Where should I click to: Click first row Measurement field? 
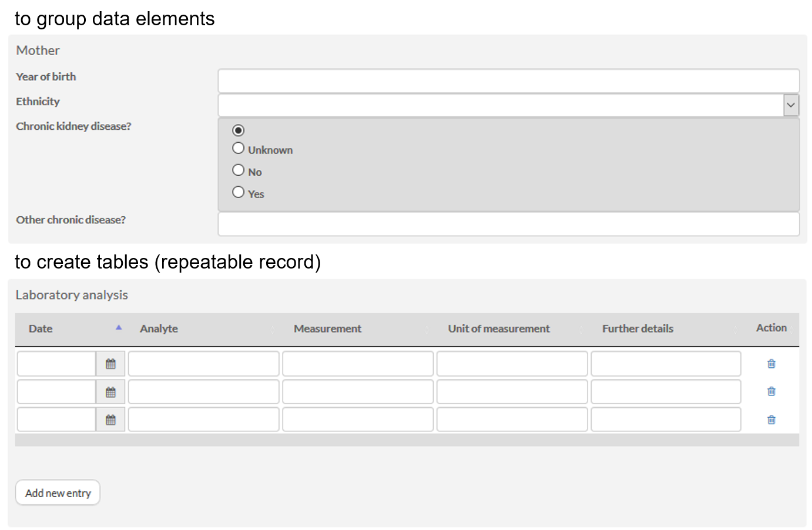358,364
